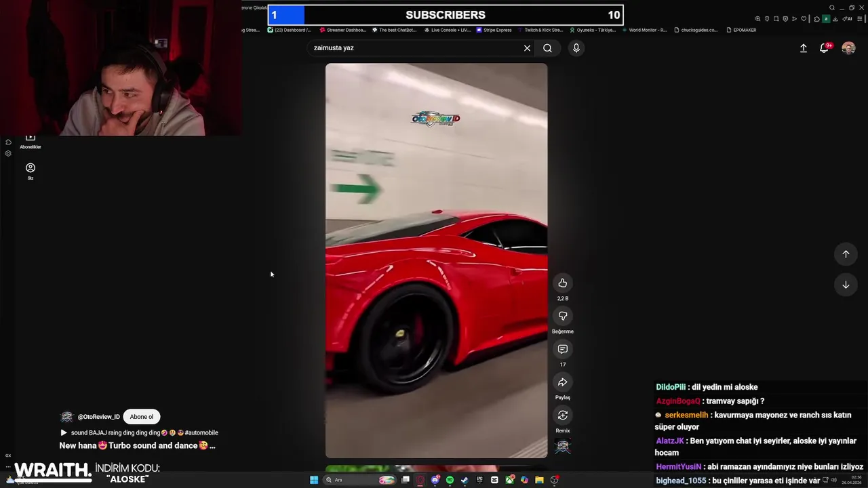868x488 pixels.
Task: Click the player arrow icon in toolbar
Action: (x=794, y=18)
